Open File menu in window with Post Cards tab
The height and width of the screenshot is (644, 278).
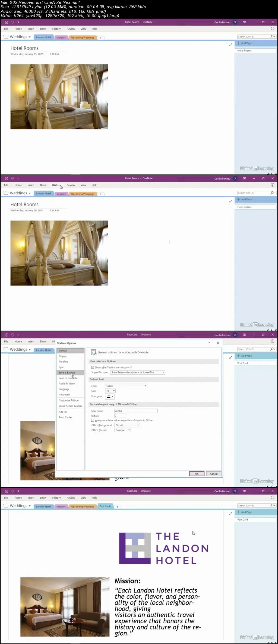6,498
